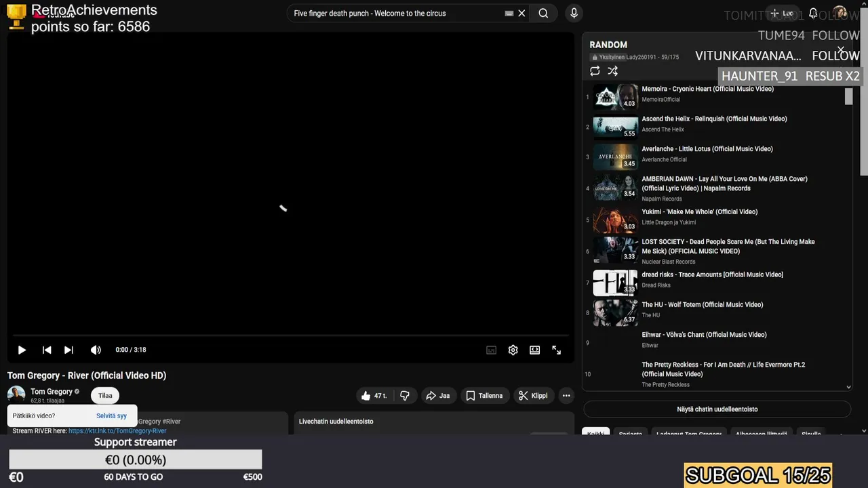Click the RetroAchievements trophy icon
This screenshot has height=488, width=868.
tap(16, 18)
